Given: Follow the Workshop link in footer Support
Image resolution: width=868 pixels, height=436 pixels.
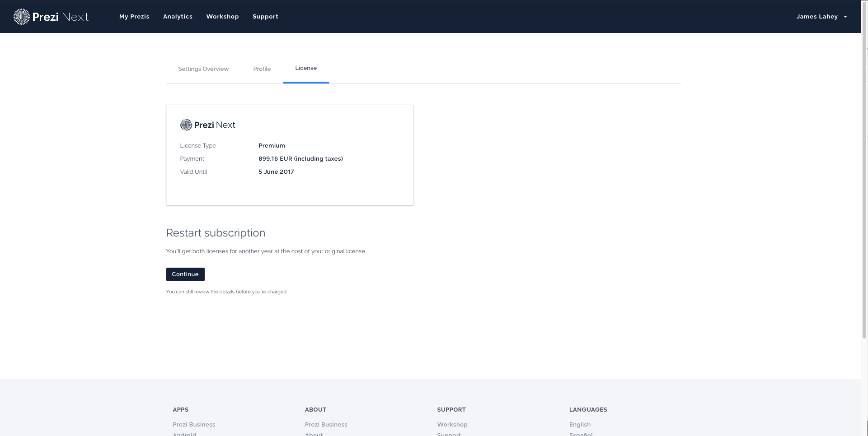Looking at the screenshot, I should pyautogui.click(x=452, y=425).
